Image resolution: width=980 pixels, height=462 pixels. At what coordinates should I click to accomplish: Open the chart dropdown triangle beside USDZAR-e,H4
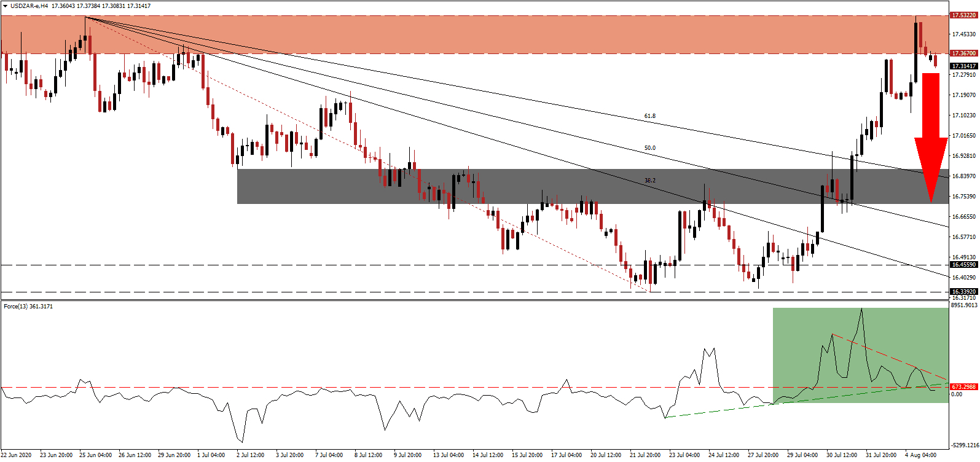pyautogui.click(x=5, y=6)
